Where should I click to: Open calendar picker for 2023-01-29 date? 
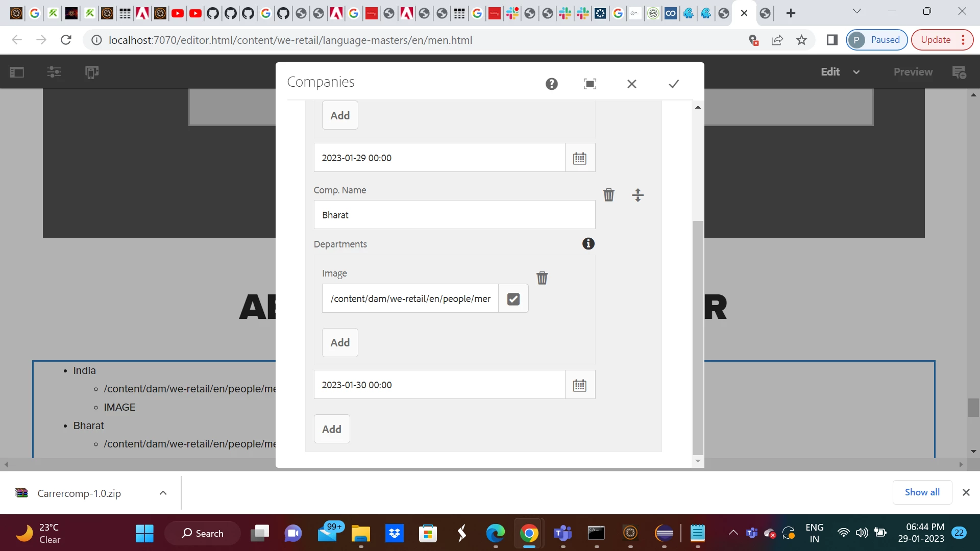[x=579, y=158]
